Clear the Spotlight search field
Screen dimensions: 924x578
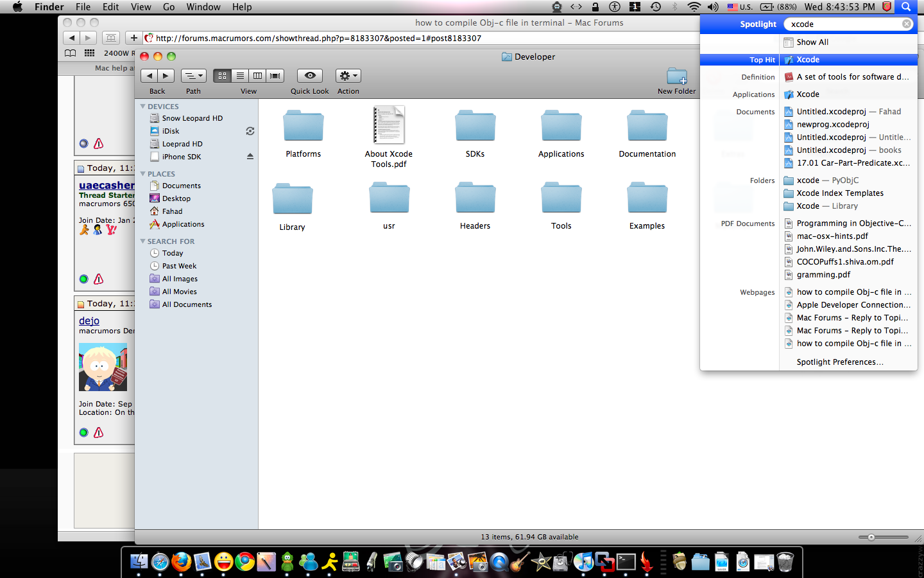[x=907, y=24]
